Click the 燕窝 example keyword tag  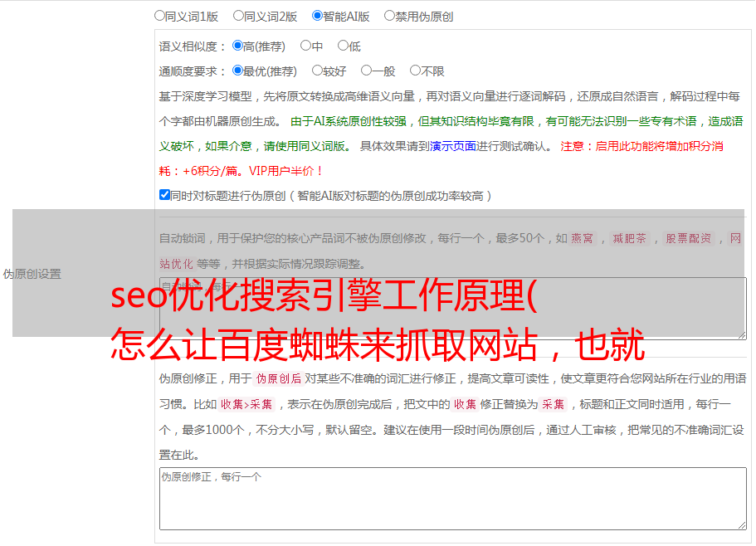coord(583,238)
